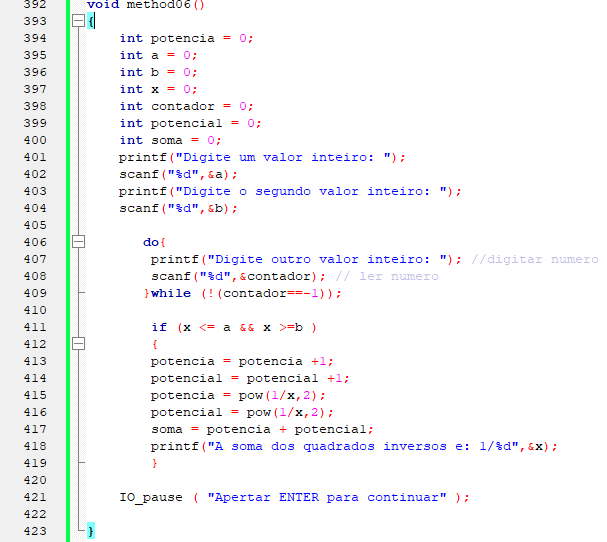607x542 pixels.
Task: Click the scanf("%d",&b) statement
Action: pyautogui.click(x=178, y=208)
